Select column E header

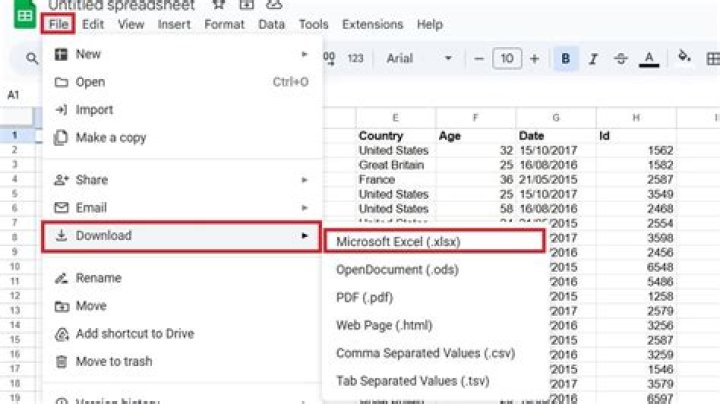click(395, 118)
